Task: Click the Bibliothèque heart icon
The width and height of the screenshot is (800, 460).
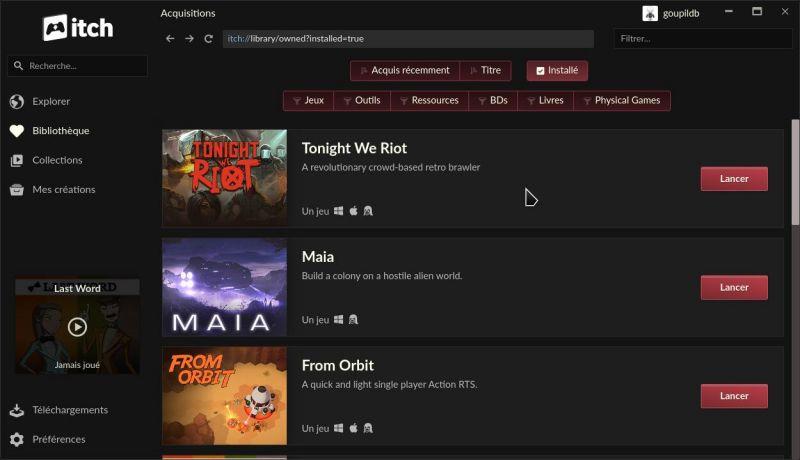Action: [x=16, y=131]
